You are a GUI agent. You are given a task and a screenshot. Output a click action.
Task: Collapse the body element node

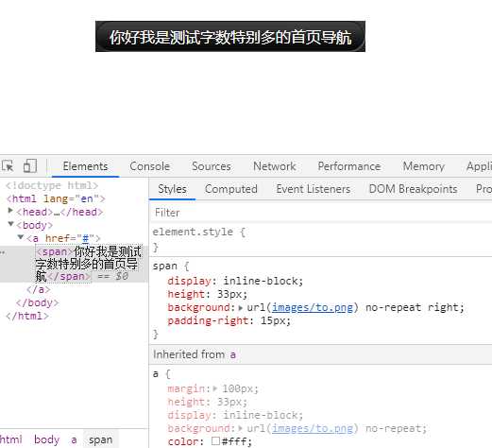tap(10, 224)
